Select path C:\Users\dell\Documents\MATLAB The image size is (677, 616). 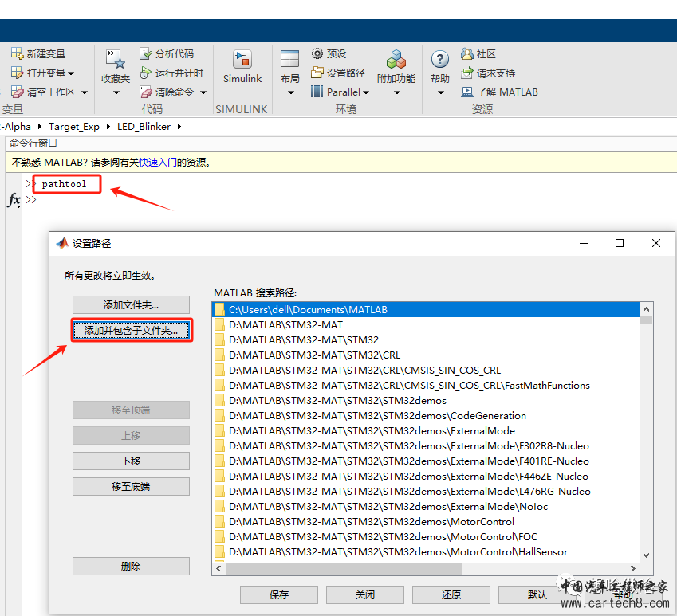[426, 310]
